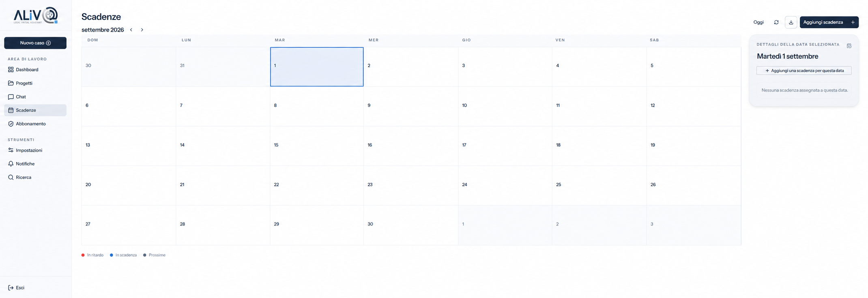Select September 24 in the calendar
The image size is (868, 298).
click(505, 186)
